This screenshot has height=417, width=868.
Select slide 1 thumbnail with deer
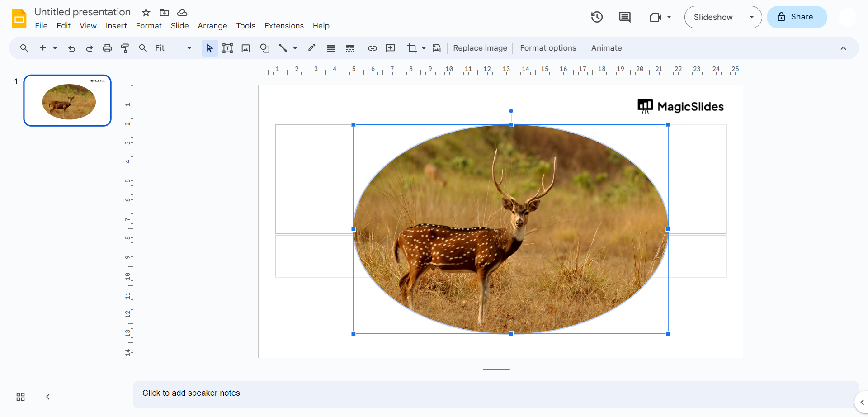[67, 100]
